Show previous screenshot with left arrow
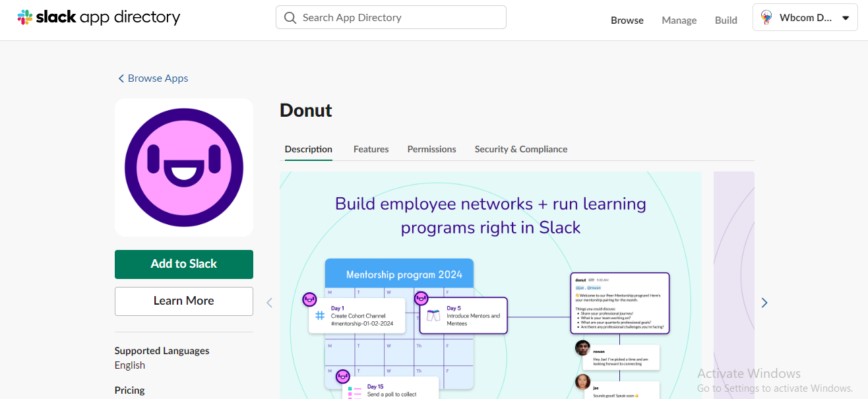 [x=269, y=303]
